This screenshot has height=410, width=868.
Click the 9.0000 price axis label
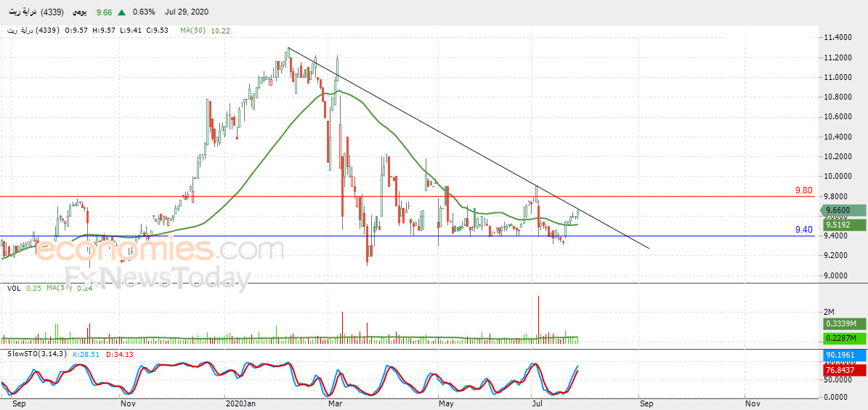pos(836,276)
